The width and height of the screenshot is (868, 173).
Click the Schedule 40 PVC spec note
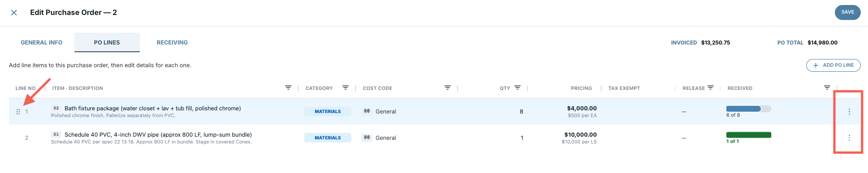tap(151, 142)
